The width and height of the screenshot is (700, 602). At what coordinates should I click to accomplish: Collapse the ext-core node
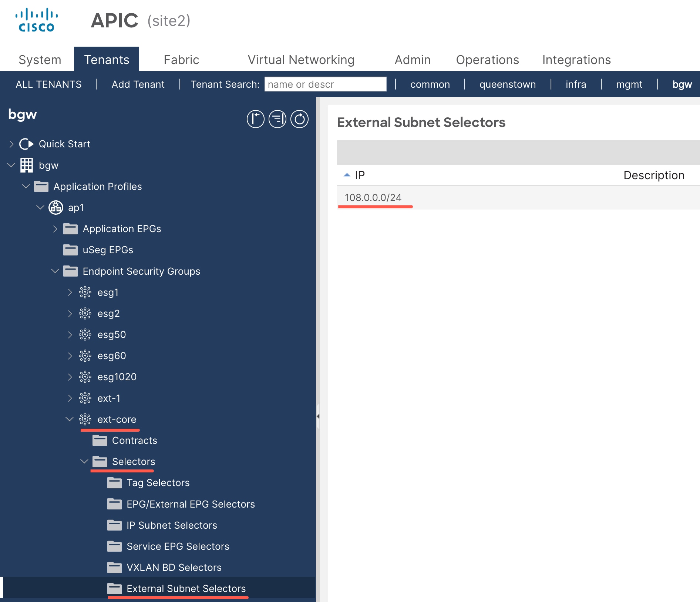[x=70, y=419]
